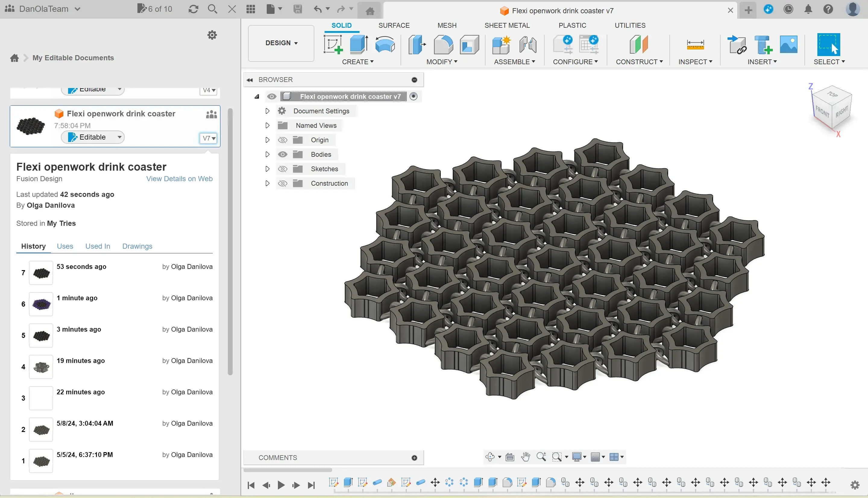Open the Editable dropdown on coaster card
This screenshot has width=868, height=498.
point(93,137)
